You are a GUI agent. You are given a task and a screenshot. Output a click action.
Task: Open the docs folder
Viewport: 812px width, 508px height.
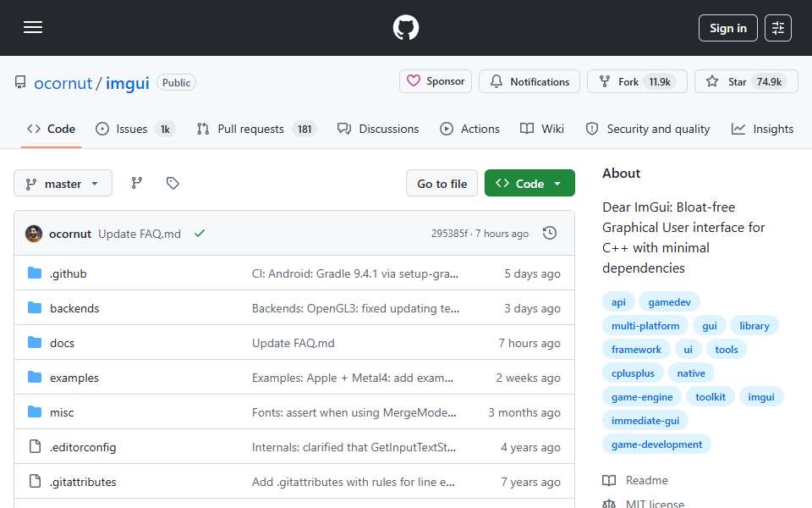pyautogui.click(x=62, y=343)
